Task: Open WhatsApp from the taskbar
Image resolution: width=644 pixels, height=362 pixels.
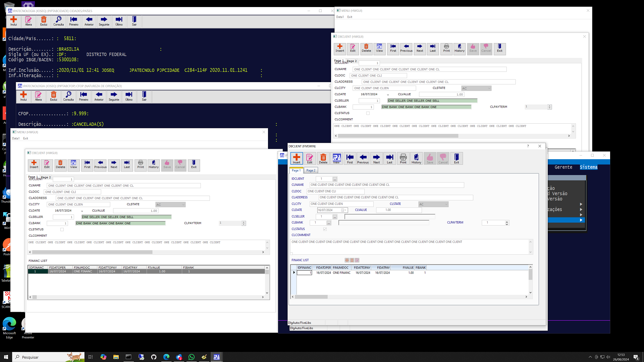Action: 192,357
